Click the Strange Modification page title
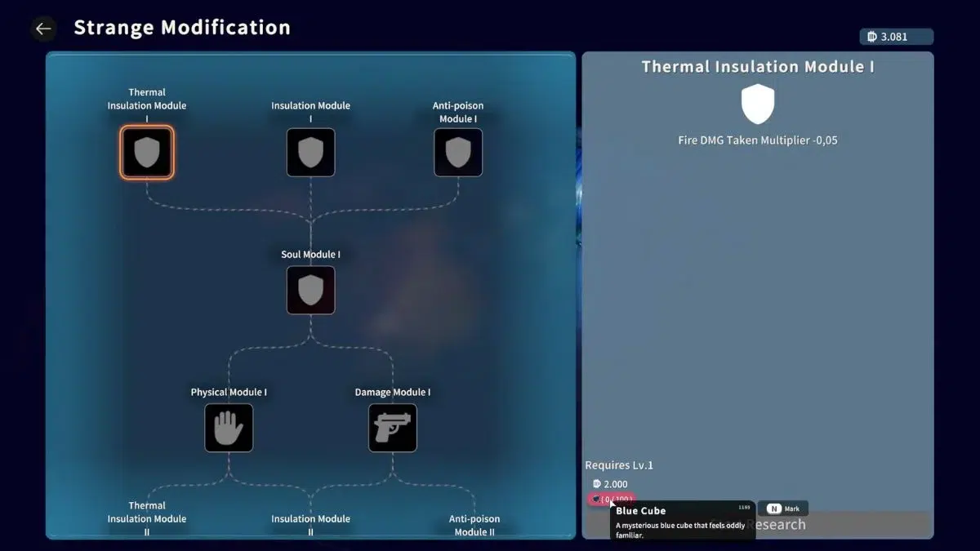The width and height of the screenshot is (980, 551). tap(182, 28)
